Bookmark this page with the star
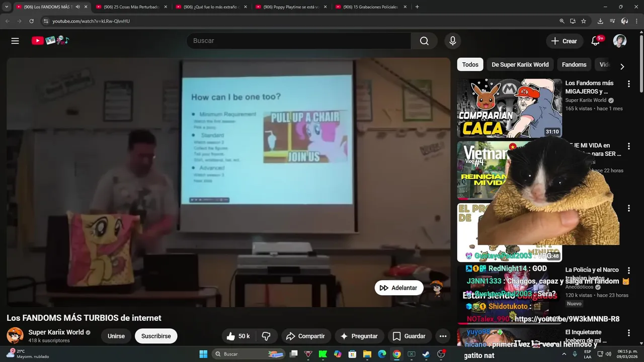 584,21
